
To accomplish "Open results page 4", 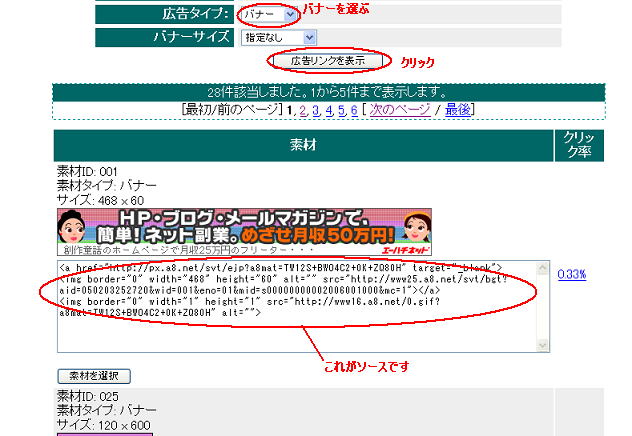I will pyautogui.click(x=328, y=109).
